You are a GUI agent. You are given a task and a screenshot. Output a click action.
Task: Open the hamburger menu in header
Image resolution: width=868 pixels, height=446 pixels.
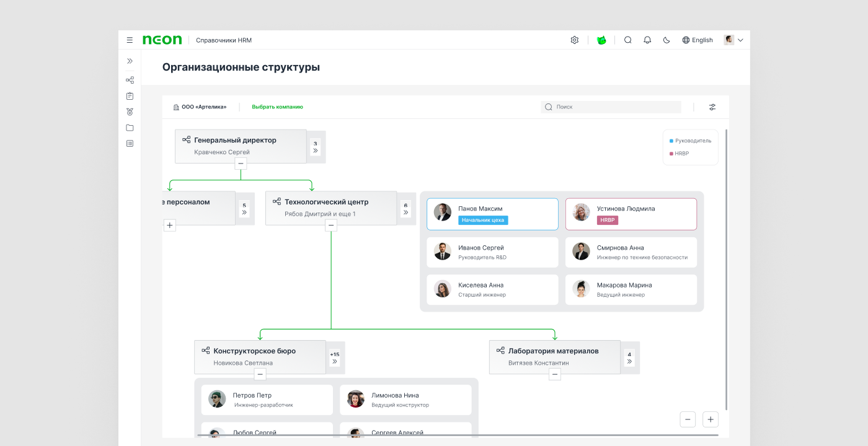(130, 40)
